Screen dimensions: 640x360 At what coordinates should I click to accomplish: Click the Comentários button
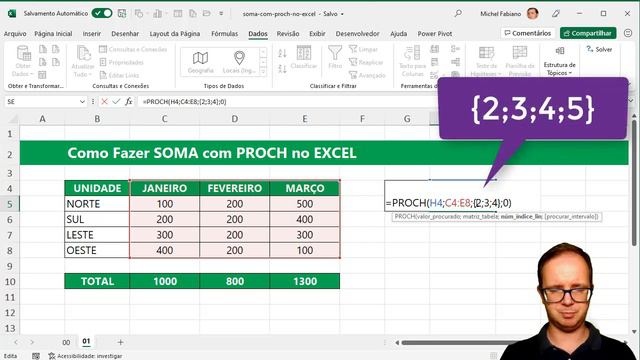point(527,33)
